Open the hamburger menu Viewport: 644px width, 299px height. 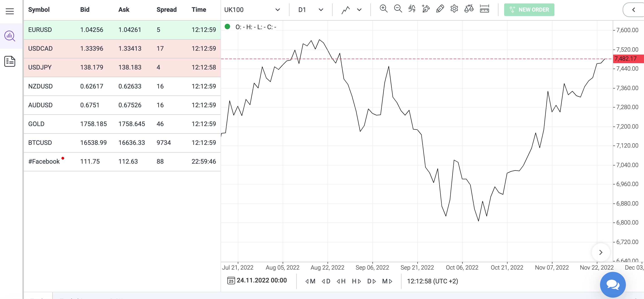point(10,11)
